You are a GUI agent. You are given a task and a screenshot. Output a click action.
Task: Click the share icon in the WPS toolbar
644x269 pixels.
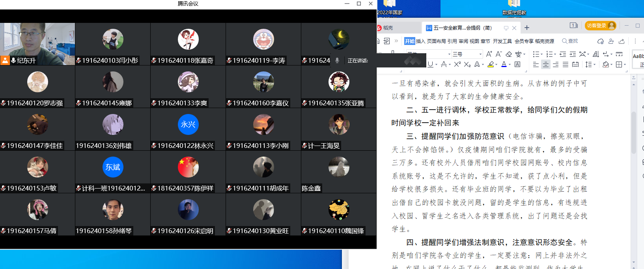pos(622,41)
